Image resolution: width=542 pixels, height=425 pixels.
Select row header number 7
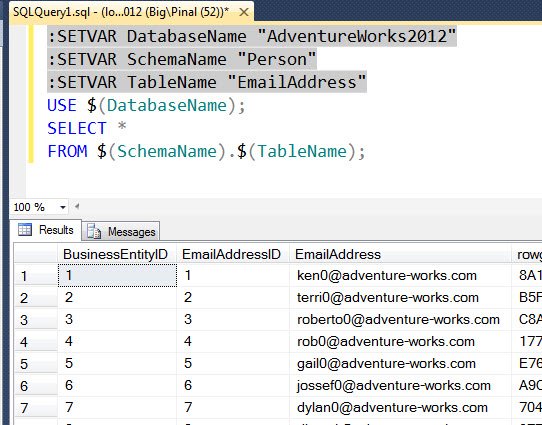(x=36, y=408)
